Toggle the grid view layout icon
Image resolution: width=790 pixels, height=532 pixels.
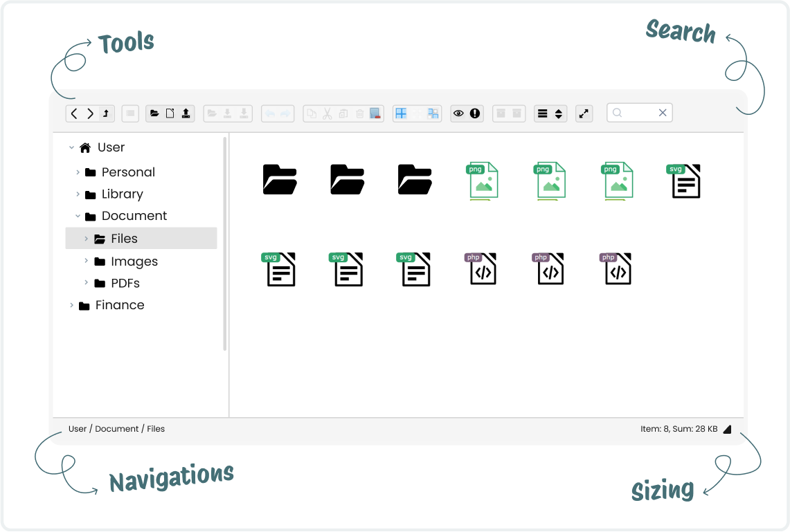point(400,113)
